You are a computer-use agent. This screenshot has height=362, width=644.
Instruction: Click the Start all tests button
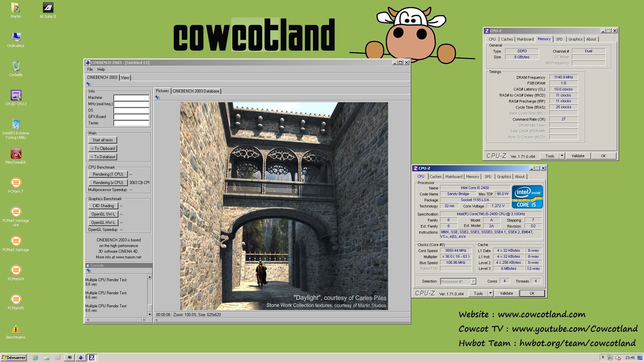coord(103,140)
